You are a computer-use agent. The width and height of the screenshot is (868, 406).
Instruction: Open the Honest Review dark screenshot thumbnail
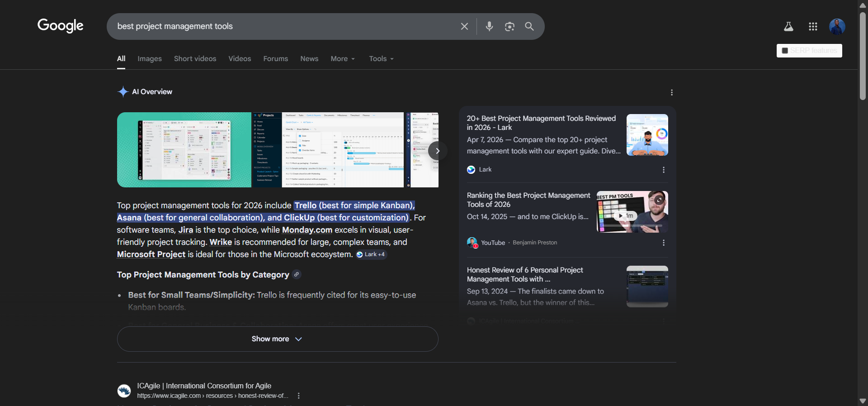[647, 287]
